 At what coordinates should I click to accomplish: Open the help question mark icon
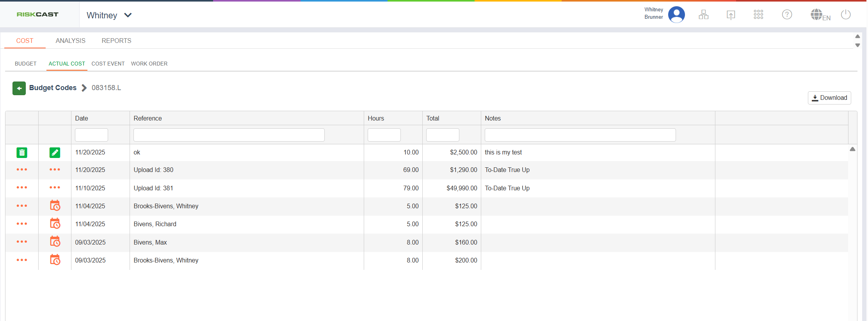coord(787,15)
